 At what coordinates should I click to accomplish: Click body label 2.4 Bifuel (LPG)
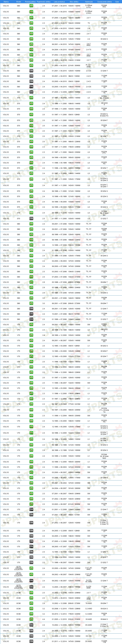[x=88, y=6]
